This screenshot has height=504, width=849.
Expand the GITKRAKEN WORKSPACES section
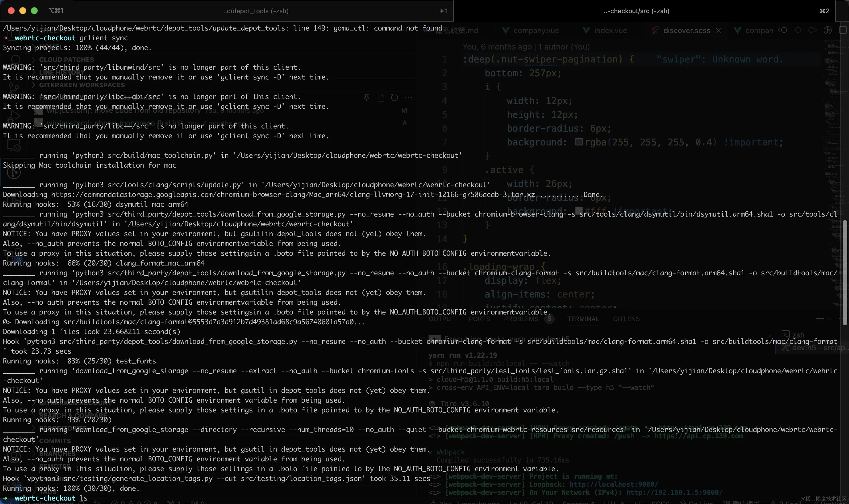(82, 85)
